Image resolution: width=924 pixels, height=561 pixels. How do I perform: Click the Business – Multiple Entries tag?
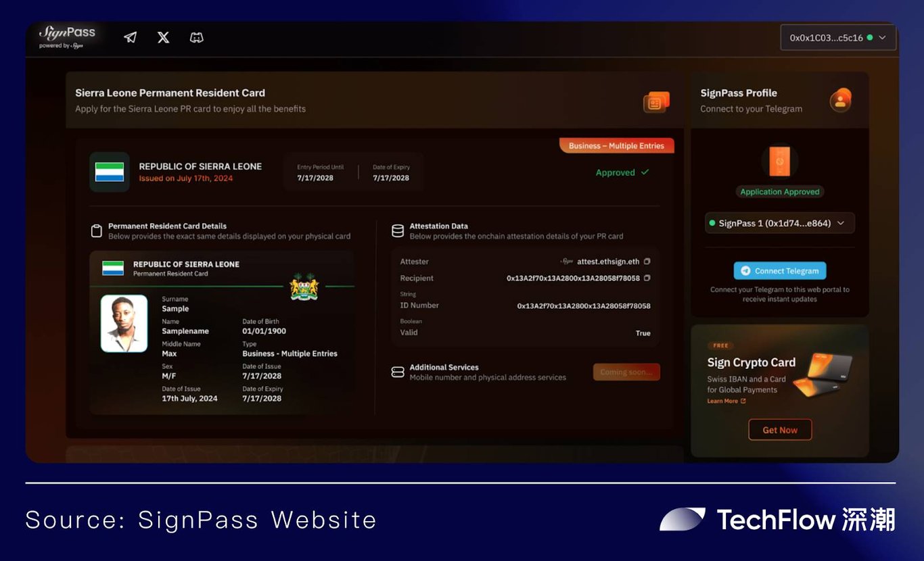[616, 145]
